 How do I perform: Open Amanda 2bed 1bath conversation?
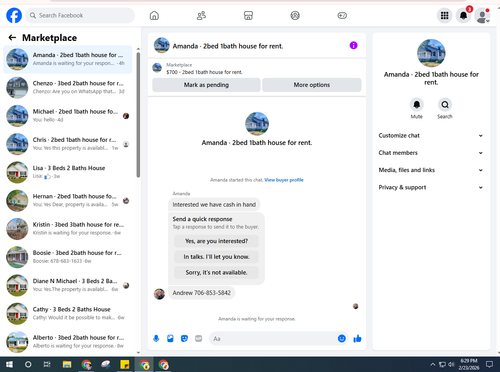coord(68,59)
